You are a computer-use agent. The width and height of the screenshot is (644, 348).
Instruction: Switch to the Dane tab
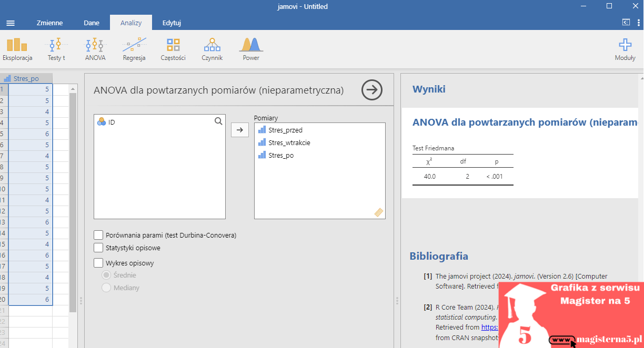[x=92, y=23]
